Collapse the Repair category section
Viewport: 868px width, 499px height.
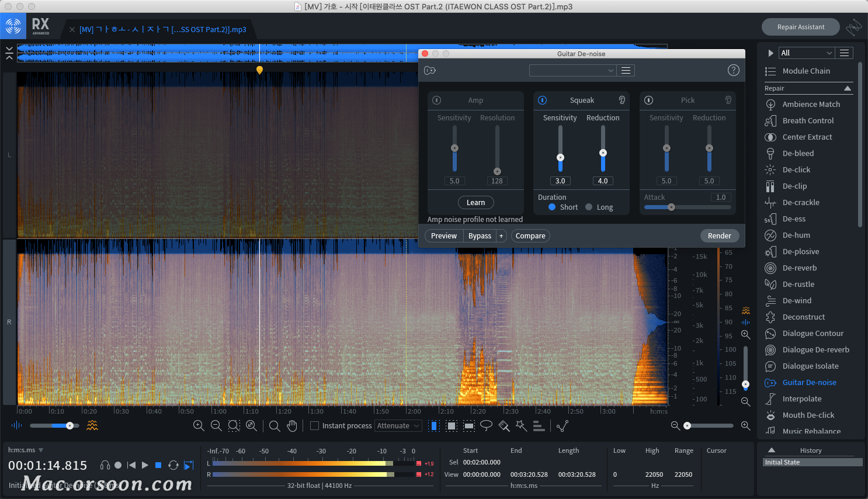848,88
